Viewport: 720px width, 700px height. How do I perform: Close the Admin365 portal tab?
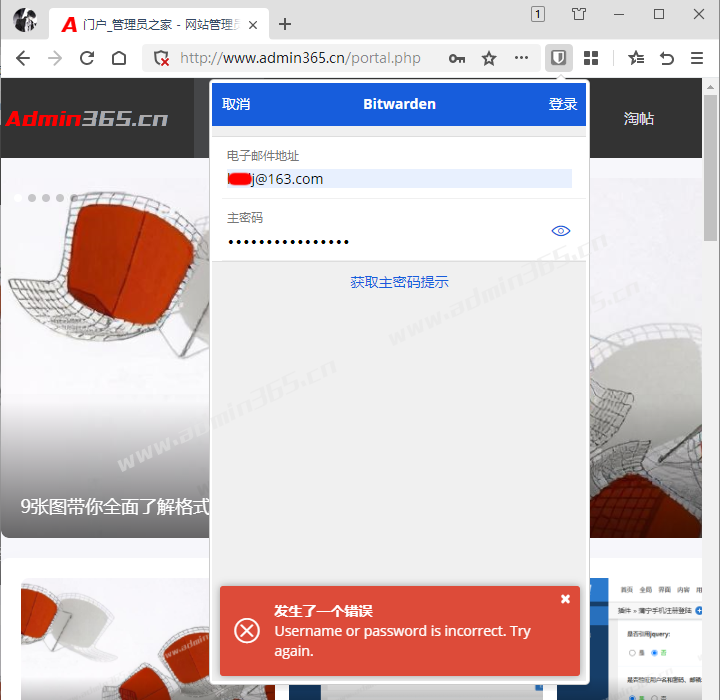pos(253,25)
